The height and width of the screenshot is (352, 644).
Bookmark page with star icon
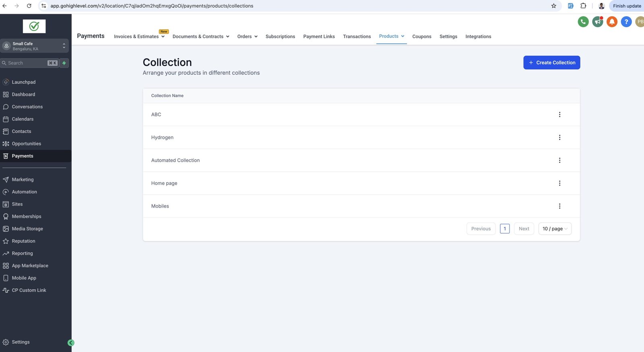pos(553,6)
